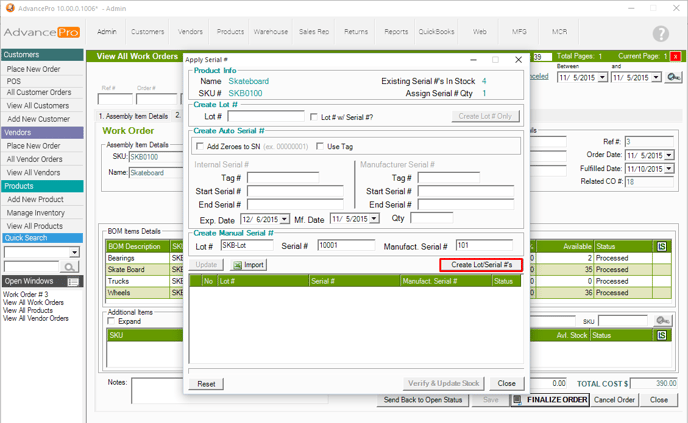Open the Quick Search combo box dropdown
688x423 pixels.
[74, 252]
